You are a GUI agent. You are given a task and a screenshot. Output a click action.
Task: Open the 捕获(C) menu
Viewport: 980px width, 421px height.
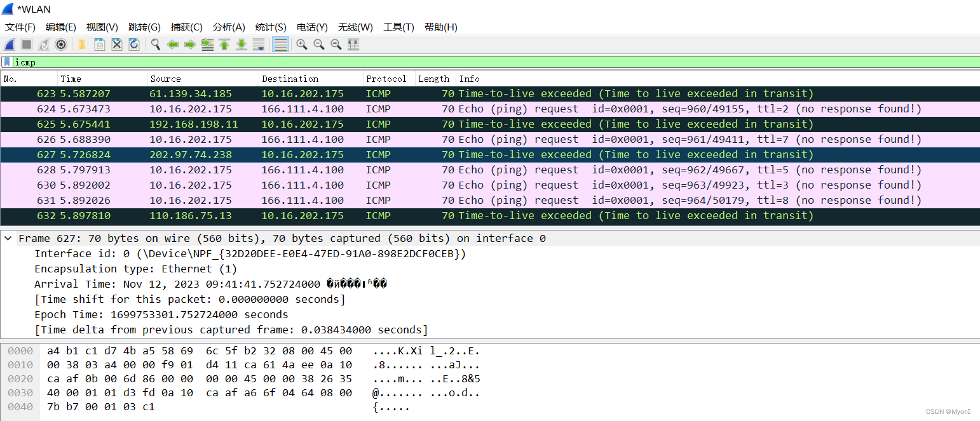click(187, 27)
